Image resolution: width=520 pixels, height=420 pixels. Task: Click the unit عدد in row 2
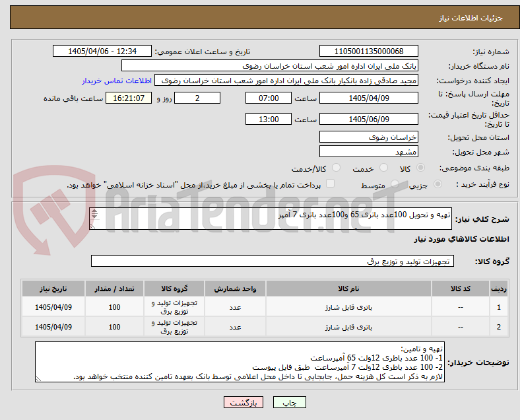click(x=235, y=327)
